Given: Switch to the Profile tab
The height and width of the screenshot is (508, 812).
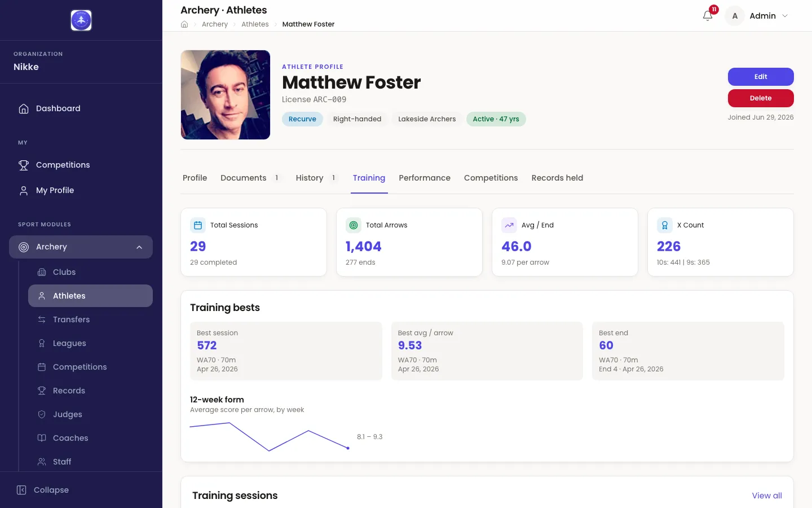Looking at the screenshot, I should 195,178.
